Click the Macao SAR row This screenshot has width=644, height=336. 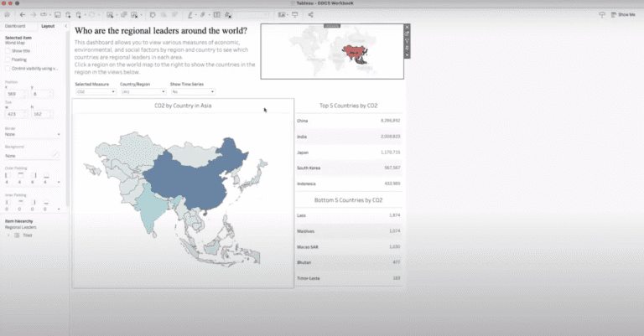tap(348, 247)
